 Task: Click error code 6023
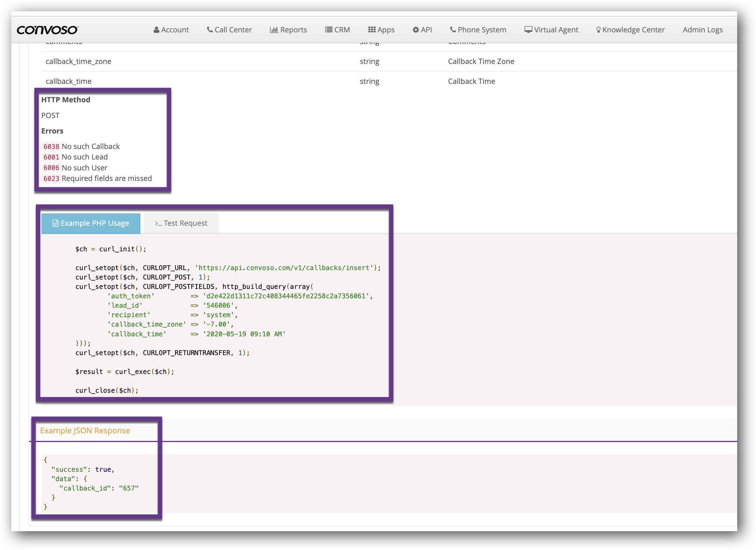pos(51,178)
